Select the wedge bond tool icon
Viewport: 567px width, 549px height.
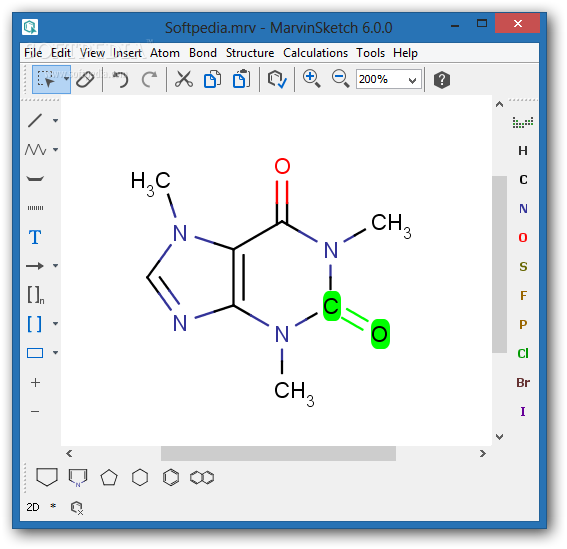click(x=35, y=179)
